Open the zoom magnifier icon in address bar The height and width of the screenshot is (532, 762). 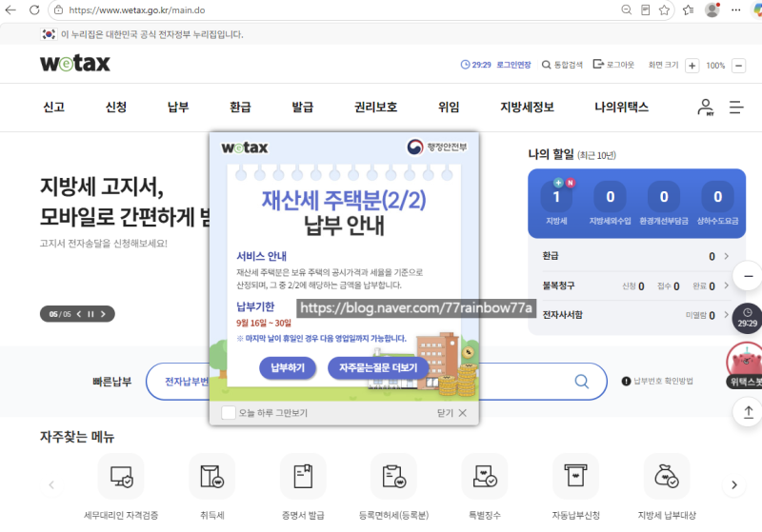tap(627, 10)
